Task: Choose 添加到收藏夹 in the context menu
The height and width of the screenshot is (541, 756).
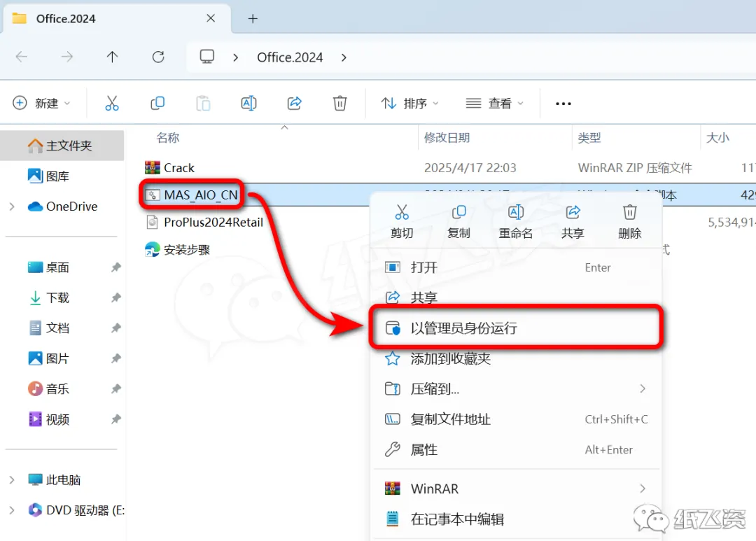Action: (x=517, y=358)
